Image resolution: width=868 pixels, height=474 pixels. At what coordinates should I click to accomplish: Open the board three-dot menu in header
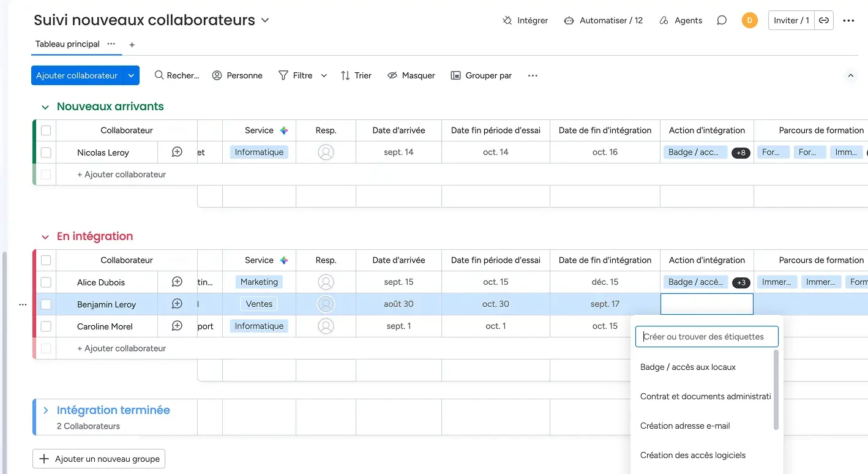pos(848,20)
